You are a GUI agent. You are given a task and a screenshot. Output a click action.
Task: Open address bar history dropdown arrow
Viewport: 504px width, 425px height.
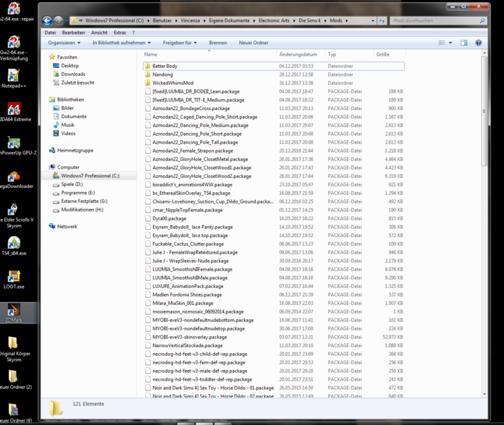tap(373, 21)
